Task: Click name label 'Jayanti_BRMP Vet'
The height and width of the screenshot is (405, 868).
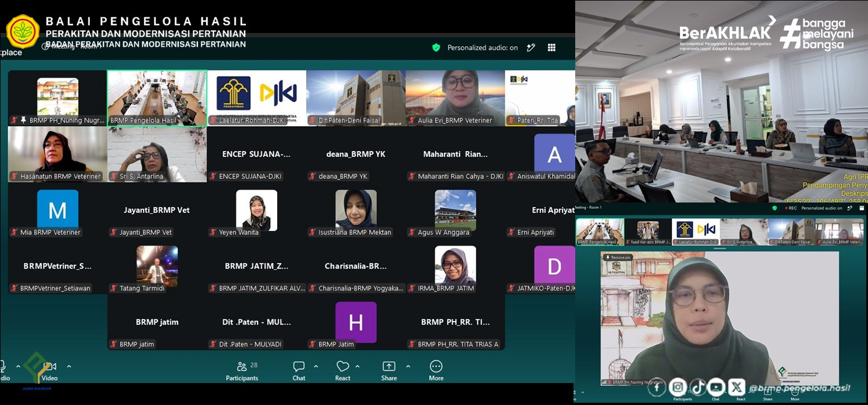Action: click(x=145, y=233)
